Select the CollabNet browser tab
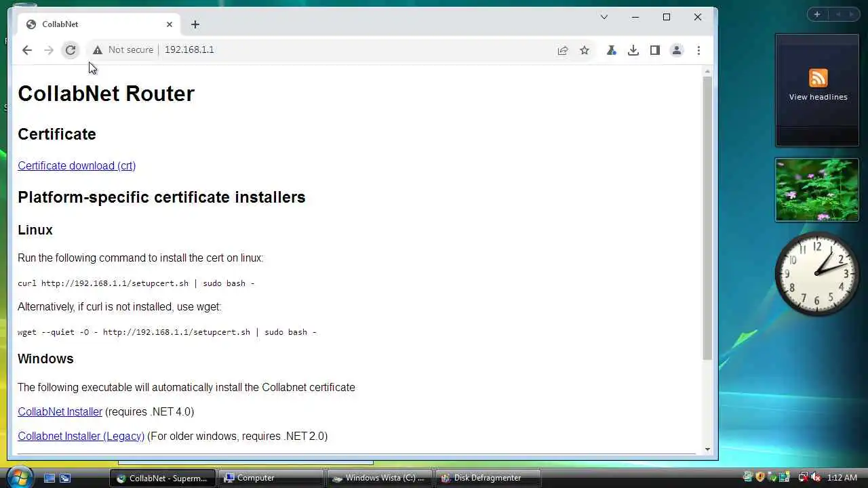This screenshot has height=488, width=868. pos(100,24)
